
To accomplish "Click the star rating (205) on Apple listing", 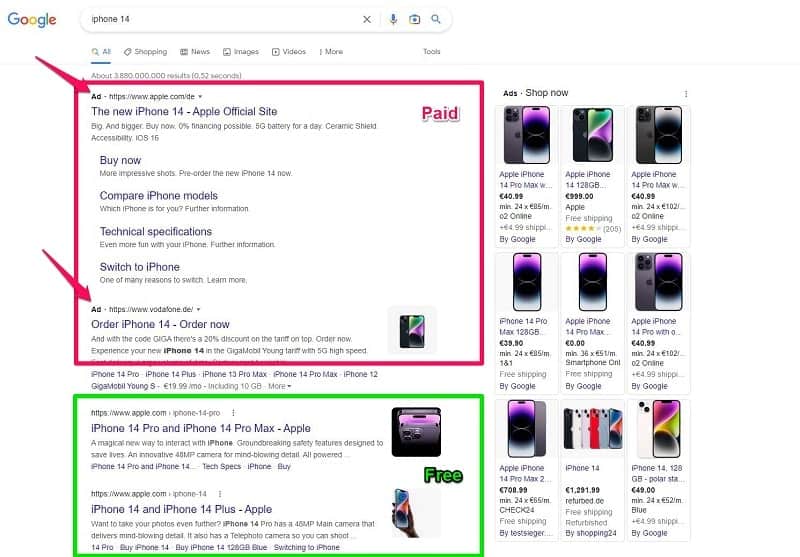I will click(x=593, y=229).
